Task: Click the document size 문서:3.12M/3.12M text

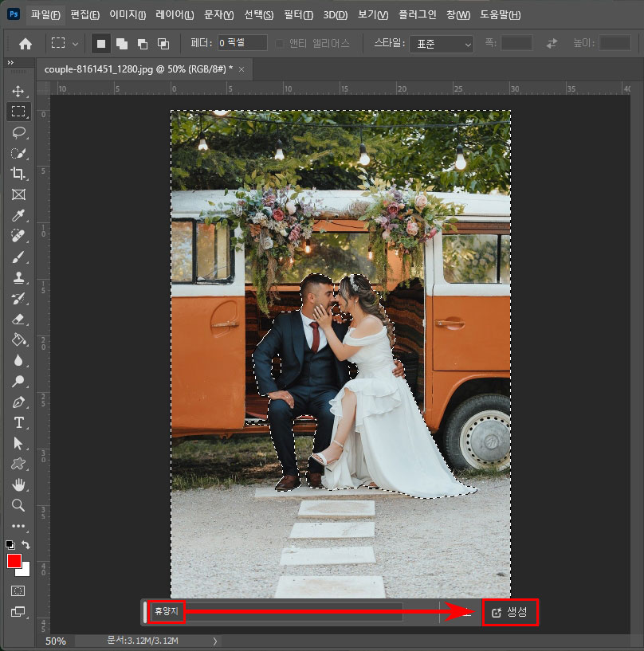Action: (x=143, y=641)
